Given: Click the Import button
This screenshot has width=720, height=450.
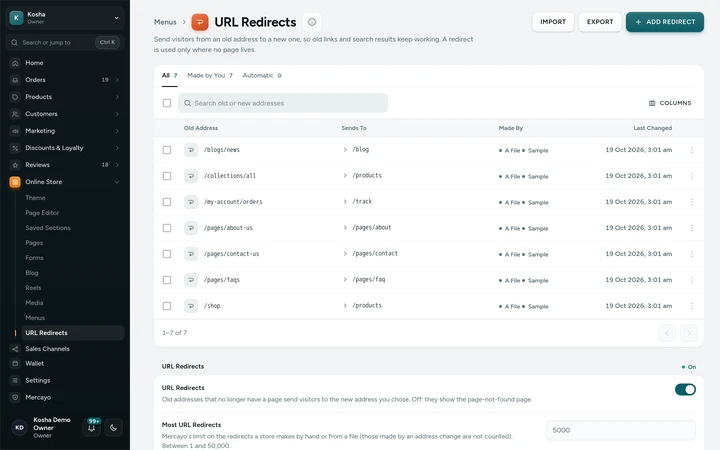Looking at the screenshot, I should (x=553, y=22).
